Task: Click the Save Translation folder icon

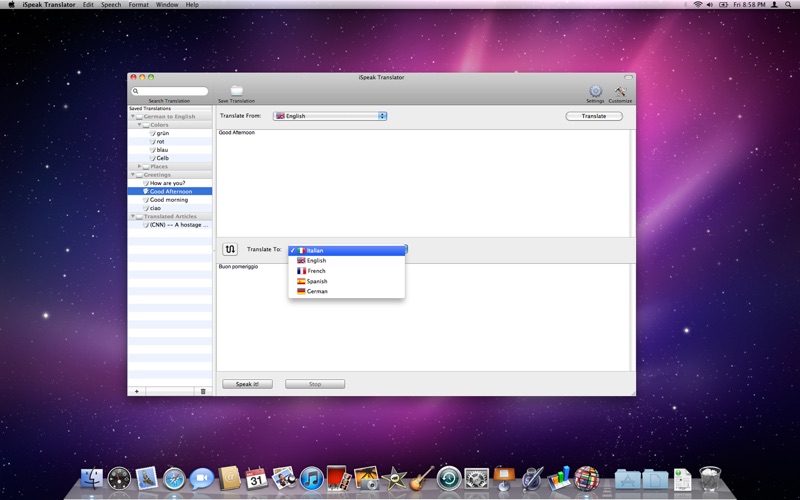Action: (236, 91)
